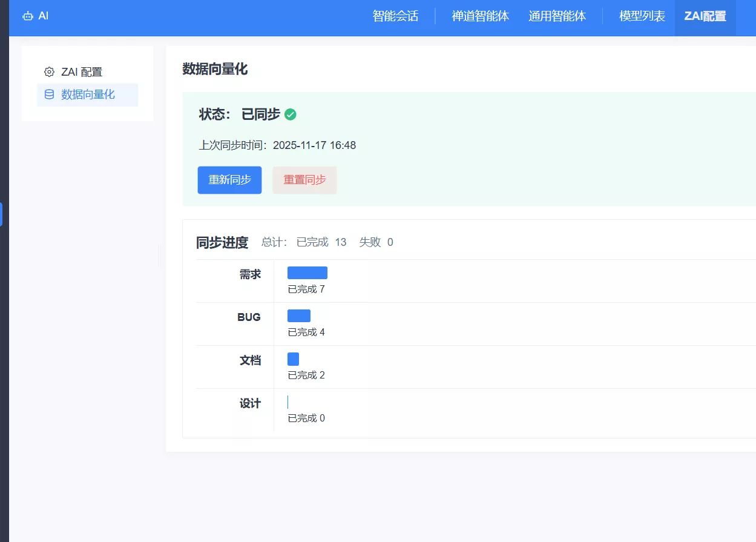
Task: Click the gear icon beside ZAI 配置
Action: tap(49, 72)
